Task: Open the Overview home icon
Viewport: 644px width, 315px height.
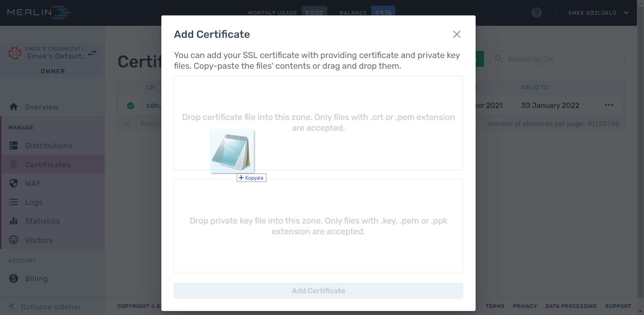Action: (x=13, y=107)
